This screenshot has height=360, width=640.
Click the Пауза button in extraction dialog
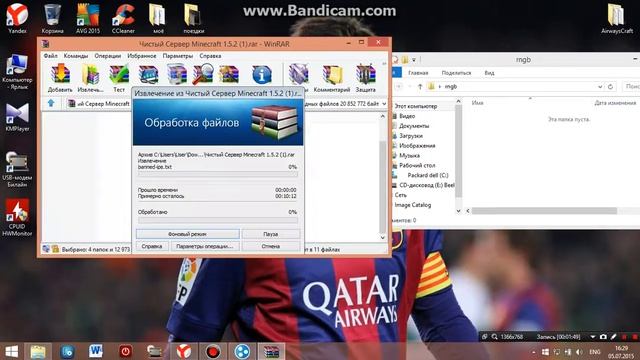point(271,234)
